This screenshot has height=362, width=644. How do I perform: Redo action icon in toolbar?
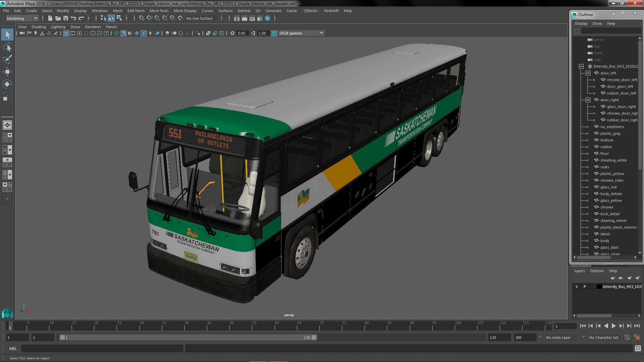click(x=81, y=18)
